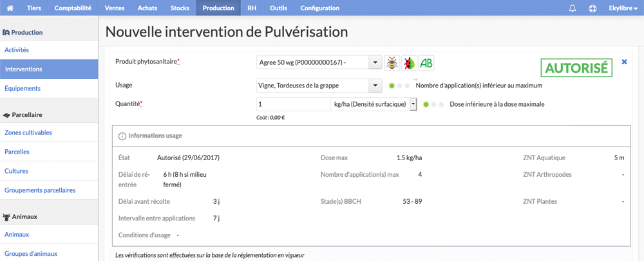Open the Production menu
This screenshot has height=261, width=644.
218,8
